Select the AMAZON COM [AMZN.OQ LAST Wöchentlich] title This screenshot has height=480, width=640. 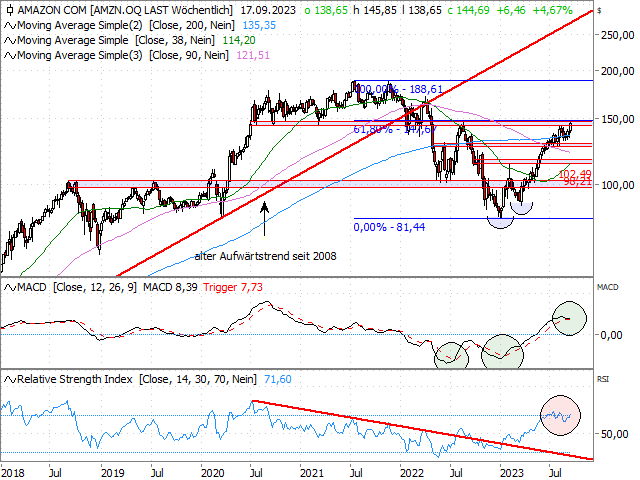click(125, 10)
